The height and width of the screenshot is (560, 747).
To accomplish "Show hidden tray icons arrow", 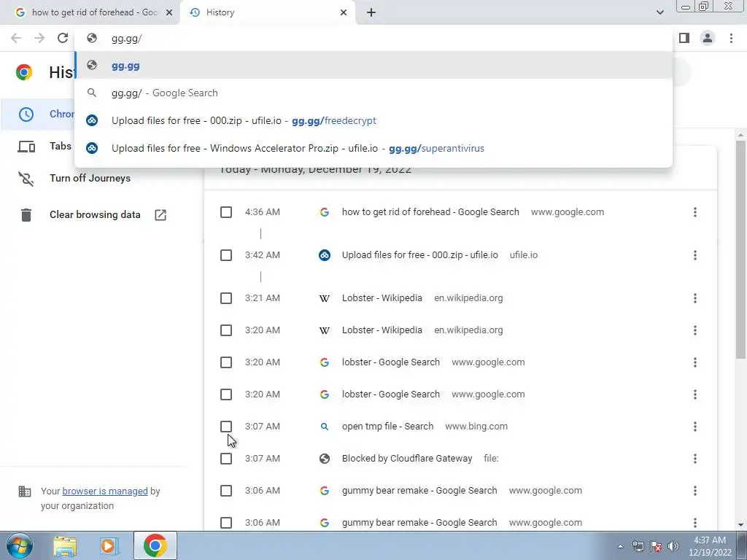I will tap(620, 546).
